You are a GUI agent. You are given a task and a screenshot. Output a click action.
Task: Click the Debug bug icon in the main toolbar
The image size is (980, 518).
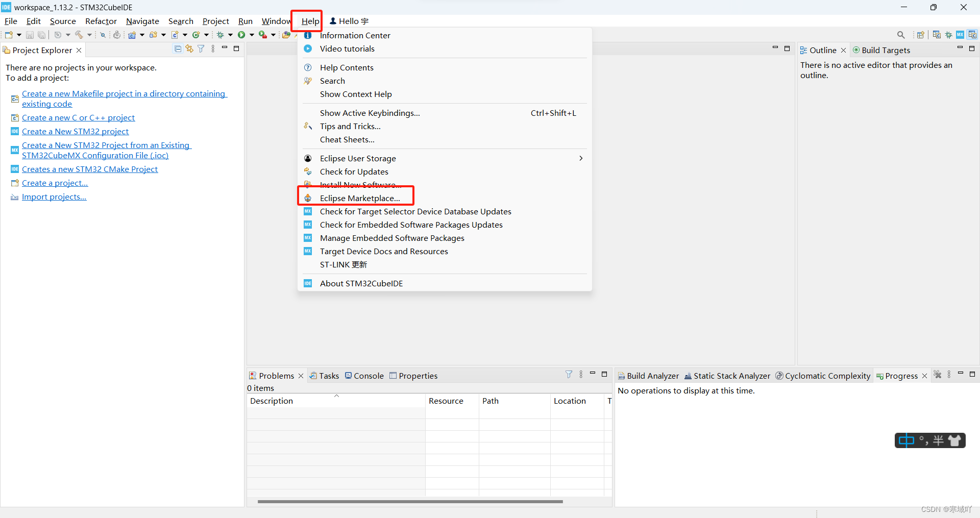pyautogui.click(x=220, y=35)
